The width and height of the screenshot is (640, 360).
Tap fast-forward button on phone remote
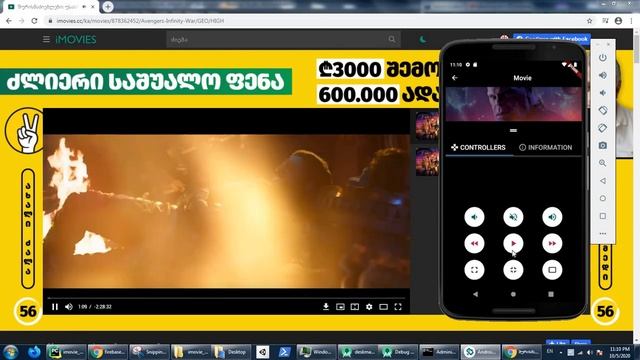[552, 243]
